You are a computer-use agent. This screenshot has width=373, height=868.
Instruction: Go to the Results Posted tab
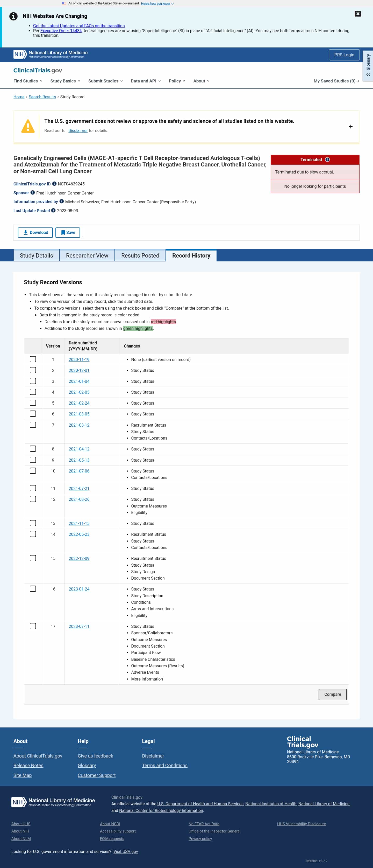140,255
